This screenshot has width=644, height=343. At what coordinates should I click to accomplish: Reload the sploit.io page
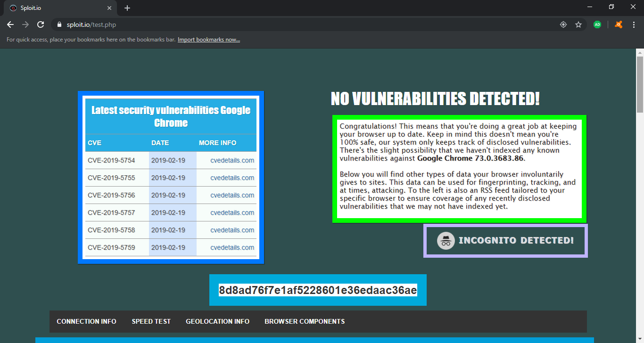tap(41, 24)
